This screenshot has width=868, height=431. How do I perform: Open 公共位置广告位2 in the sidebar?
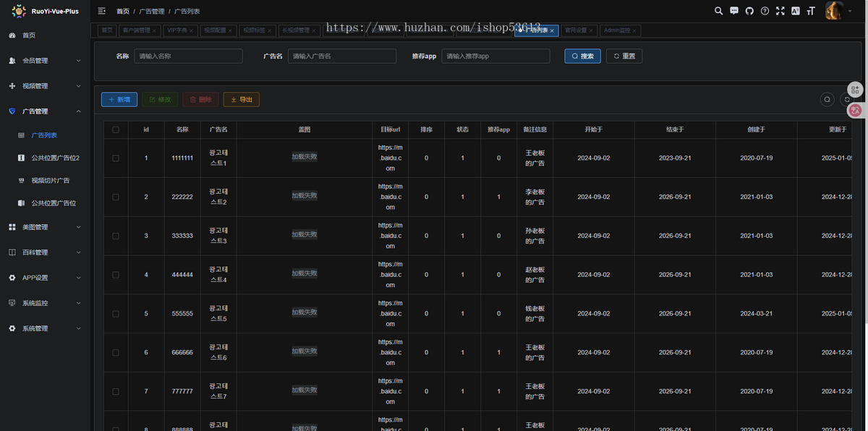[x=45, y=158]
